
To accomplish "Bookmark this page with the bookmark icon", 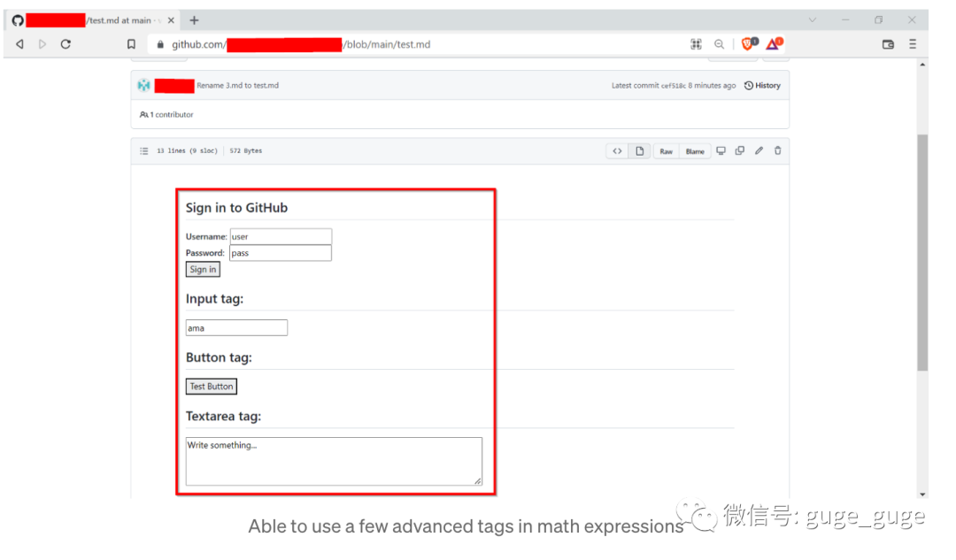I will click(x=131, y=44).
